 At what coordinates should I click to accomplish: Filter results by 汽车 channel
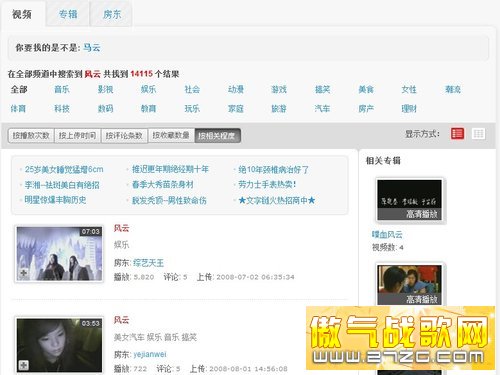click(x=322, y=109)
